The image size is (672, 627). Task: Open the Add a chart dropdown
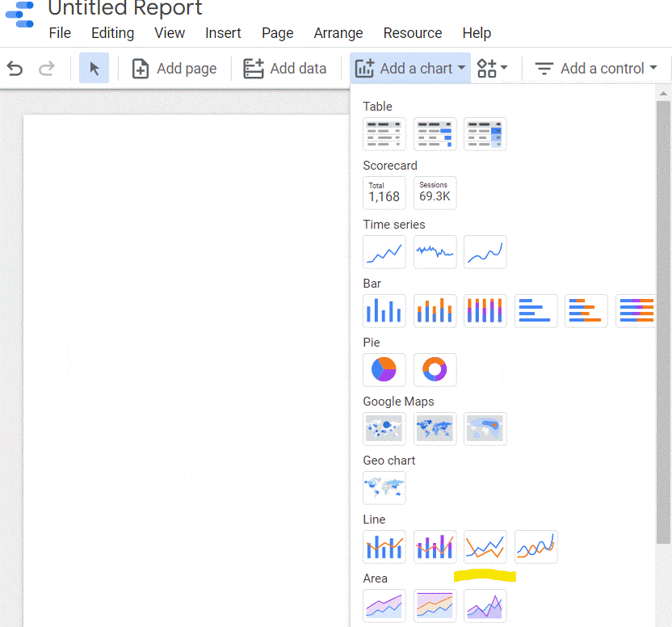pos(410,68)
